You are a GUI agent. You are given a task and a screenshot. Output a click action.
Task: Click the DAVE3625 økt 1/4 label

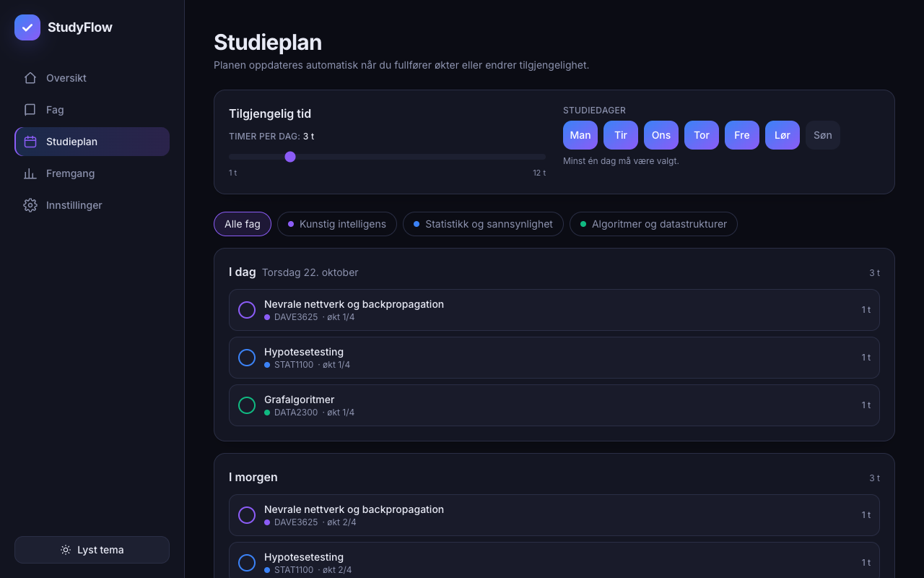click(310, 317)
